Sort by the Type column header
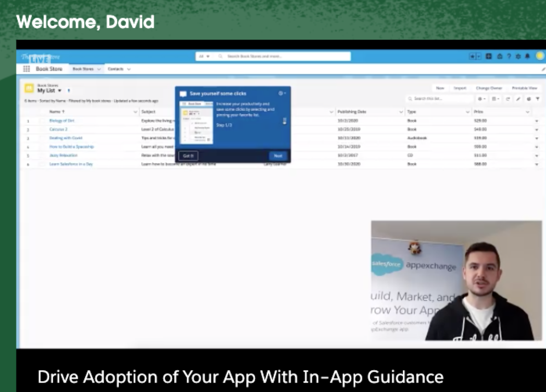The image size is (546, 392). point(411,112)
